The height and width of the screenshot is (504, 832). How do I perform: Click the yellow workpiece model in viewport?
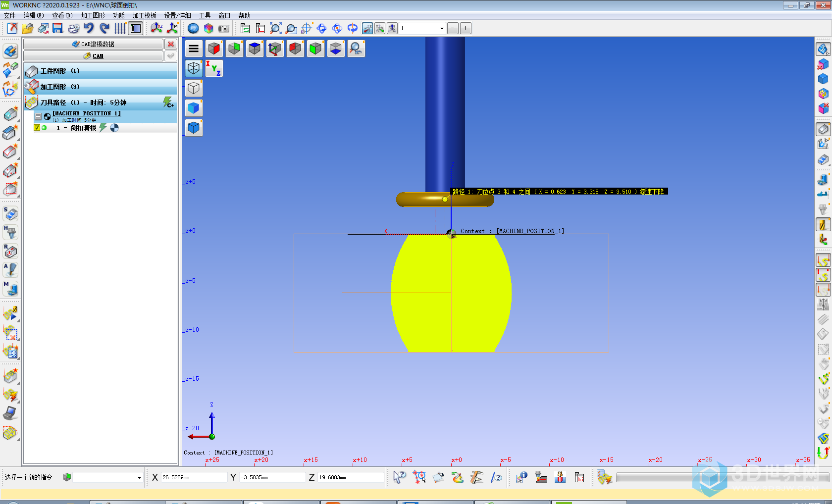(451, 293)
